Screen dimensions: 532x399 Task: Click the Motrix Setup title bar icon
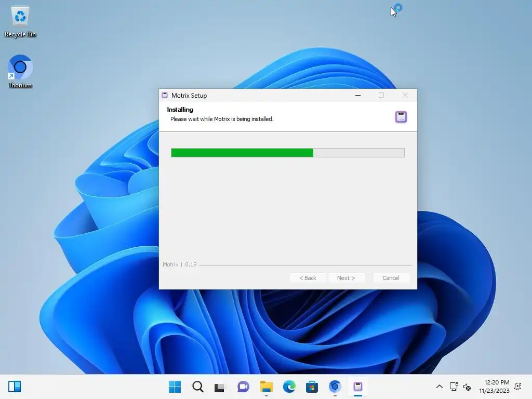(165, 96)
